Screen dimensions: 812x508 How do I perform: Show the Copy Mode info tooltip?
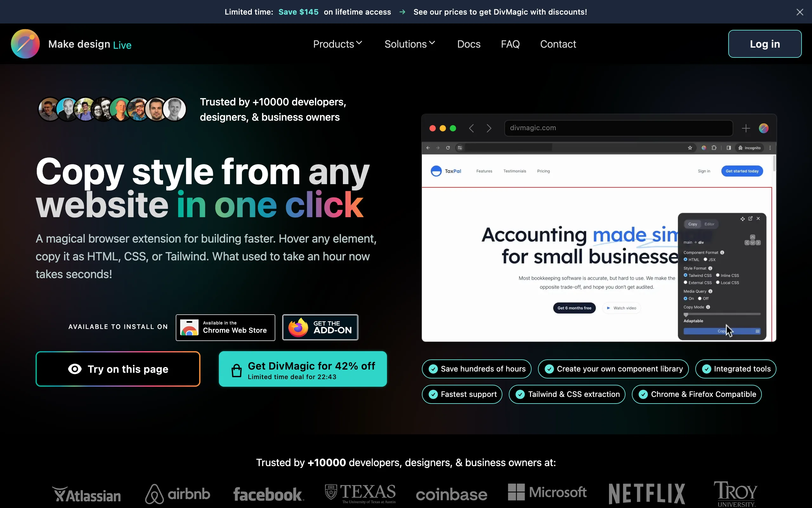[708, 307]
